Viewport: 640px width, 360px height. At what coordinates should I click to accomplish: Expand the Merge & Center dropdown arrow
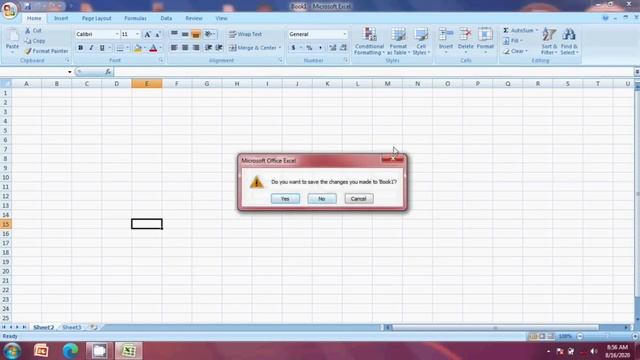click(280, 48)
